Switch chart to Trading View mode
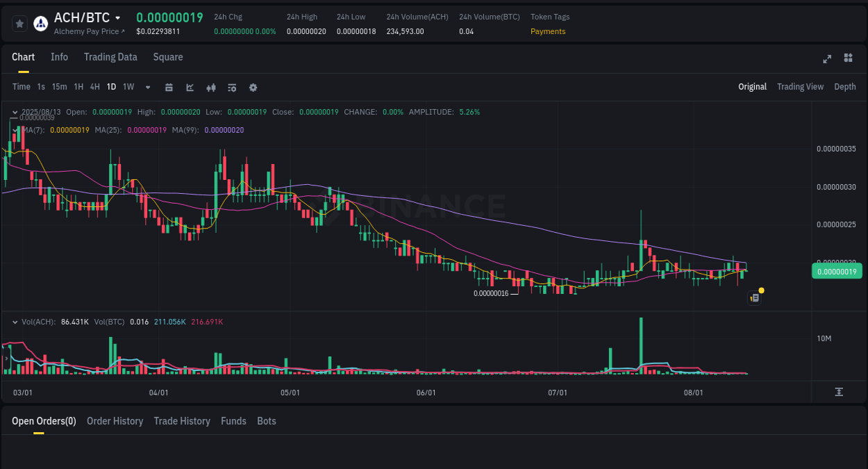The height and width of the screenshot is (469, 868). [800, 87]
